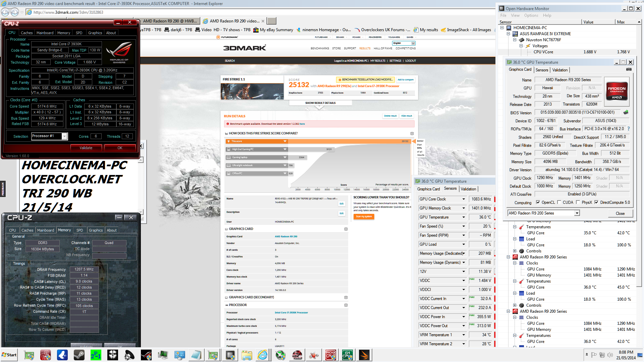Click the Action Center flag icon in tray
This screenshot has height=362, width=644.
click(594, 355)
